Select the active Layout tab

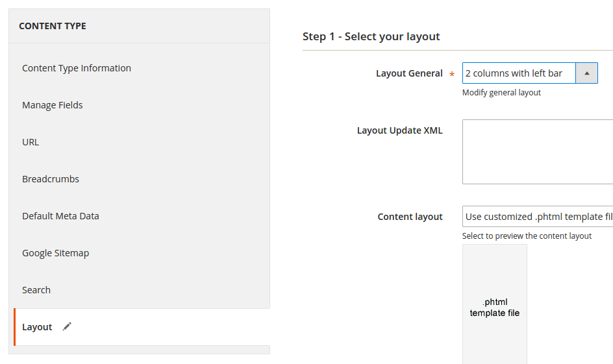(142, 327)
